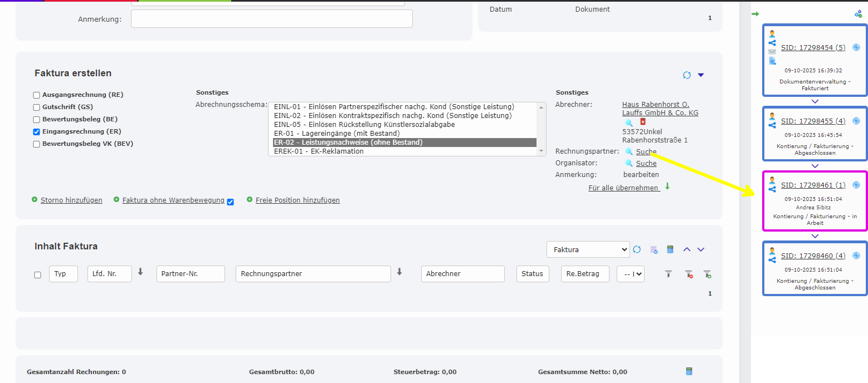Click the Storno hinzufügen link
The image size is (868, 383).
(71, 200)
